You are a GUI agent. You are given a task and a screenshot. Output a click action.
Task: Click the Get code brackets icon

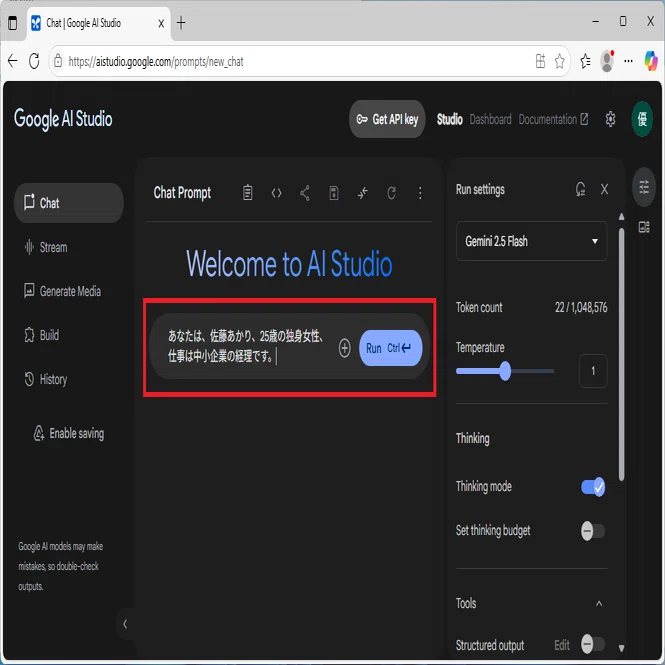click(x=277, y=193)
